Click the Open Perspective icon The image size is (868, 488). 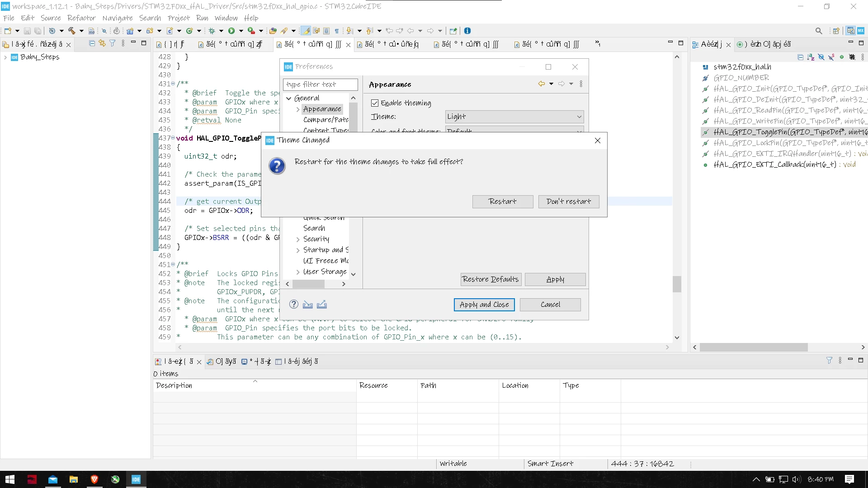point(836,31)
